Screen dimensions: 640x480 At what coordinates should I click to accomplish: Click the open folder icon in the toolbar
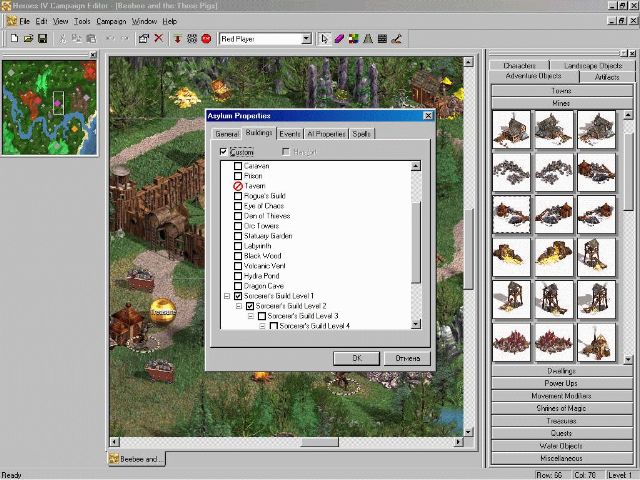[28, 39]
